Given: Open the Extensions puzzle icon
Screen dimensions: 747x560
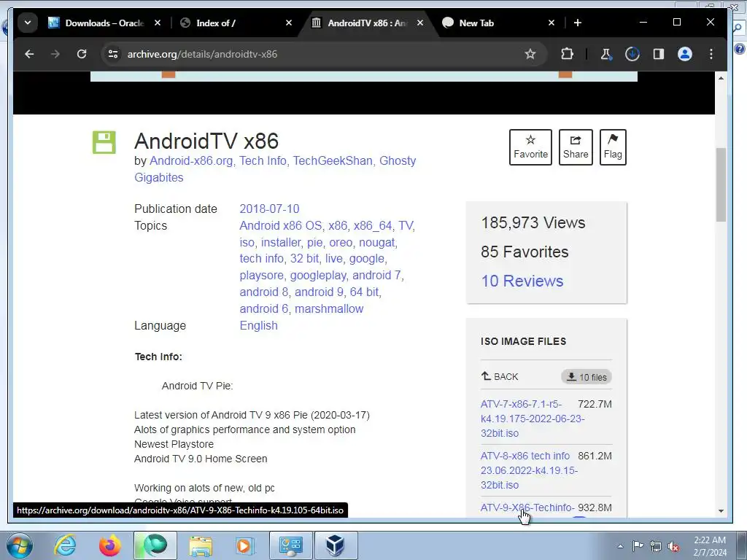Looking at the screenshot, I should pos(567,54).
